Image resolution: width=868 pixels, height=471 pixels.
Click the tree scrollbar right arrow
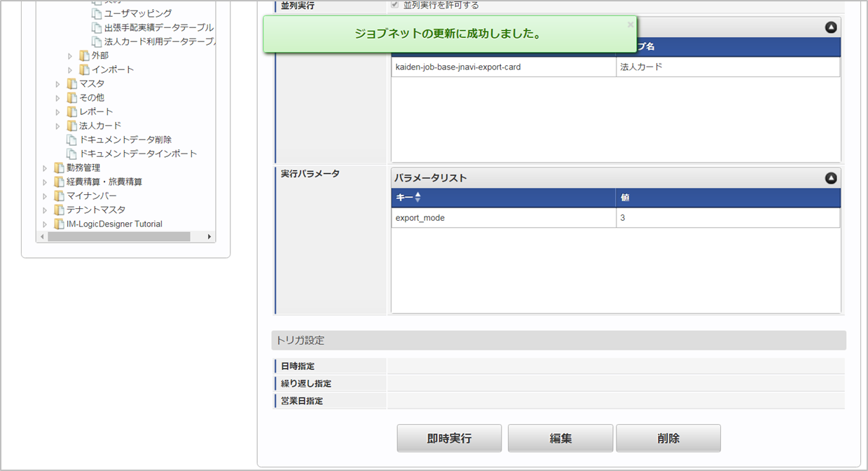[x=209, y=237]
